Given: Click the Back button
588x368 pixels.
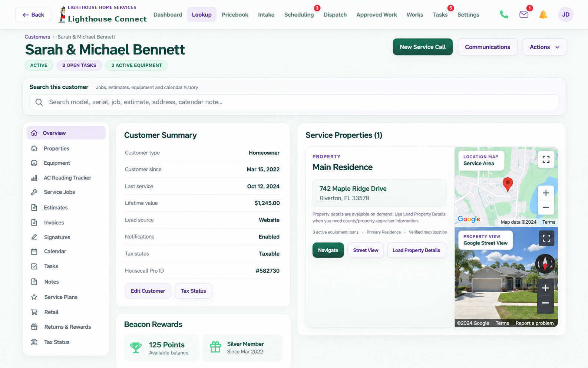Looking at the screenshot, I should pyautogui.click(x=33, y=14).
